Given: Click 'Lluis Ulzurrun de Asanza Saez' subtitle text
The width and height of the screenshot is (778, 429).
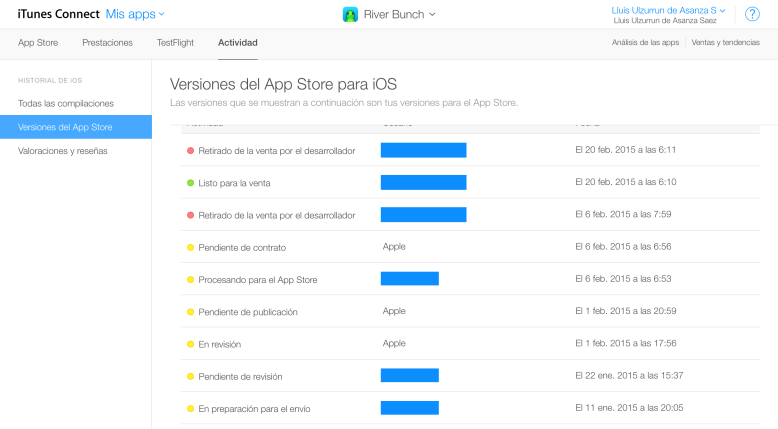Looking at the screenshot, I should coord(665,20).
